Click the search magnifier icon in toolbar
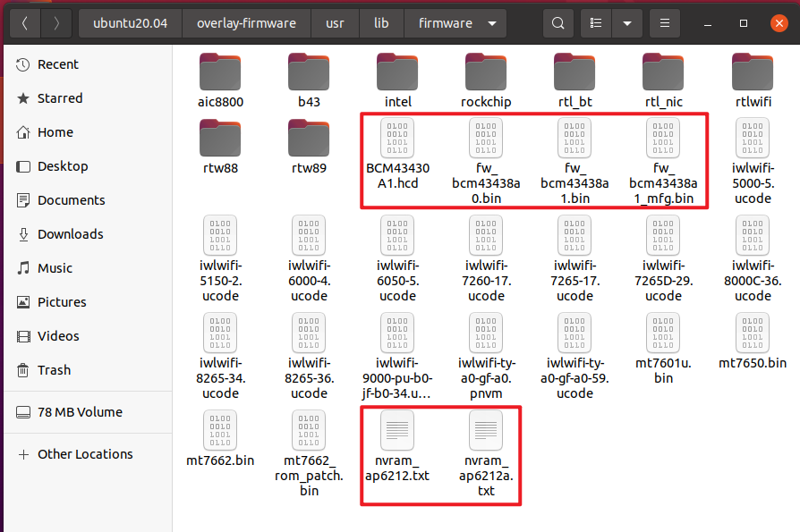This screenshot has width=800, height=532. click(558, 23)
